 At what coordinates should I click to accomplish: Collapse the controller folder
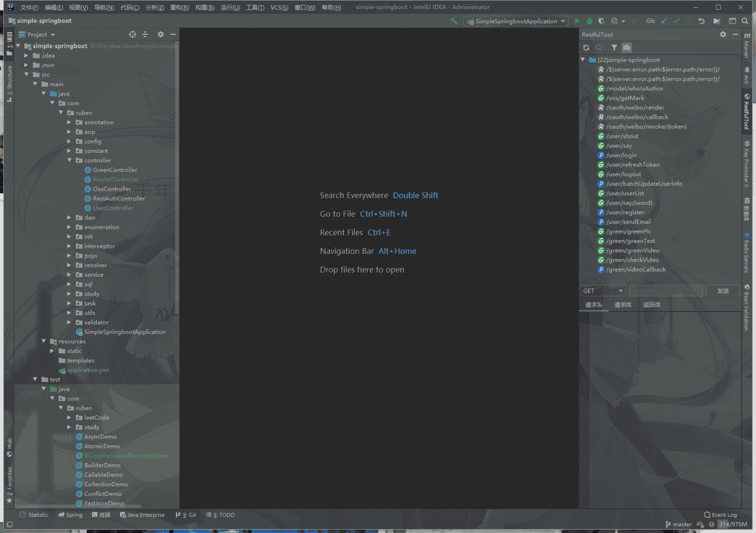pos(69,160)
